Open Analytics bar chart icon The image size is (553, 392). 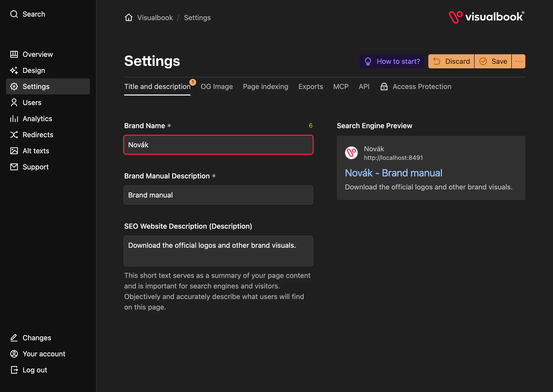click(x=14, y=119)
